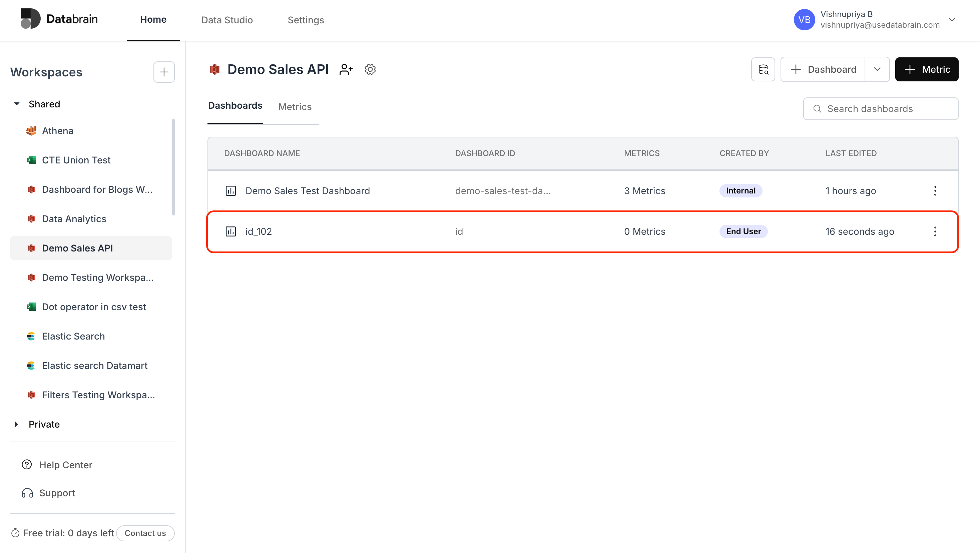The height and width of the screenshot is (553, 980).
Task: Click the DASHBOARD NAME column header
Action: 262,153
